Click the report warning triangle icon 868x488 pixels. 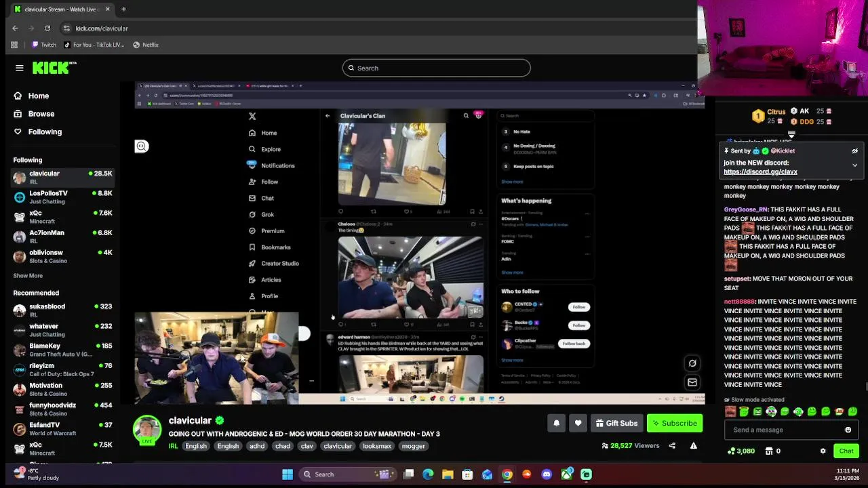(x=693, y=446)
